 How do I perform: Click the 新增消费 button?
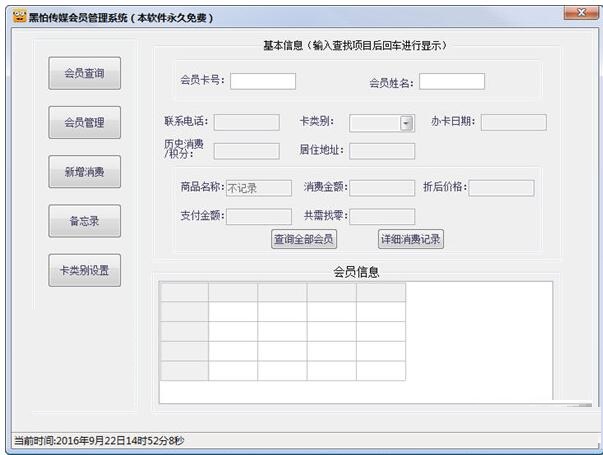click(85, 172)
